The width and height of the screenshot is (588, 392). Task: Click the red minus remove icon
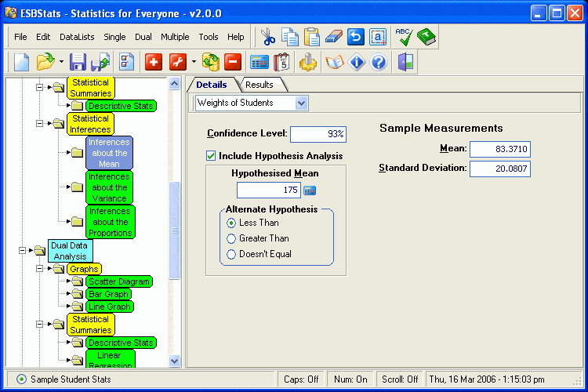click(x=232, y=62)
